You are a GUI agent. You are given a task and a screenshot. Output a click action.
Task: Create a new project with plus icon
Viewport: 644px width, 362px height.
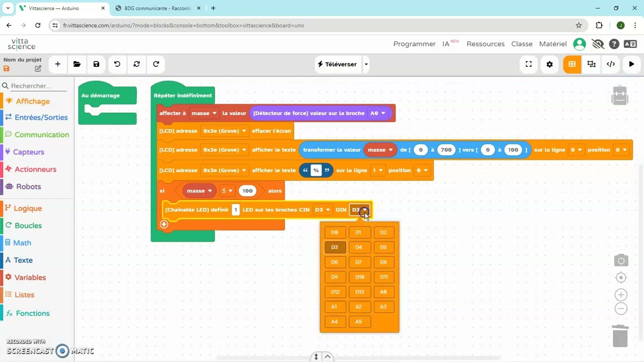click(58, 64)
